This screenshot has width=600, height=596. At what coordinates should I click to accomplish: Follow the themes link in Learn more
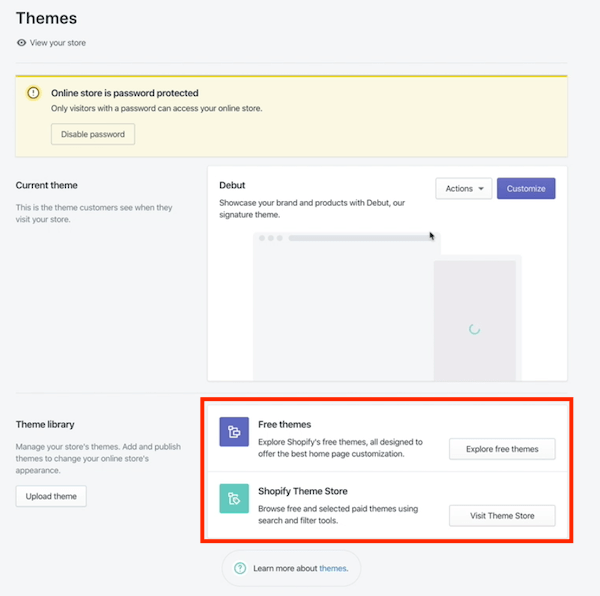pyautogui.click(x=332, y=568)
